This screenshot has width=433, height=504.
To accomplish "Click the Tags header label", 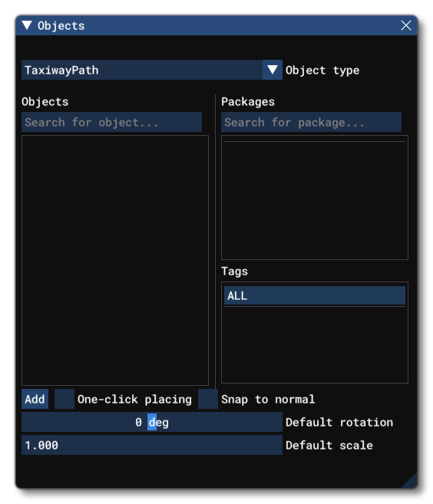I will (x=234, y=272).
